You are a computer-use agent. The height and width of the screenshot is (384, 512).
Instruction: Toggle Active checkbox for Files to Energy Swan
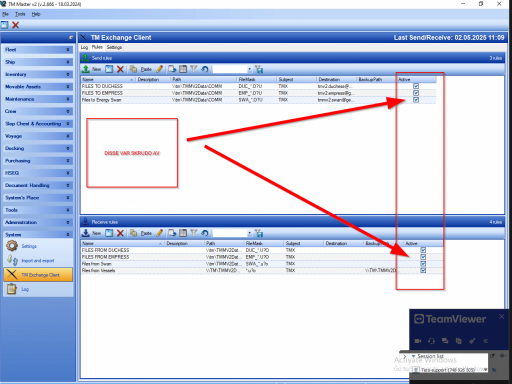point(416,100)
